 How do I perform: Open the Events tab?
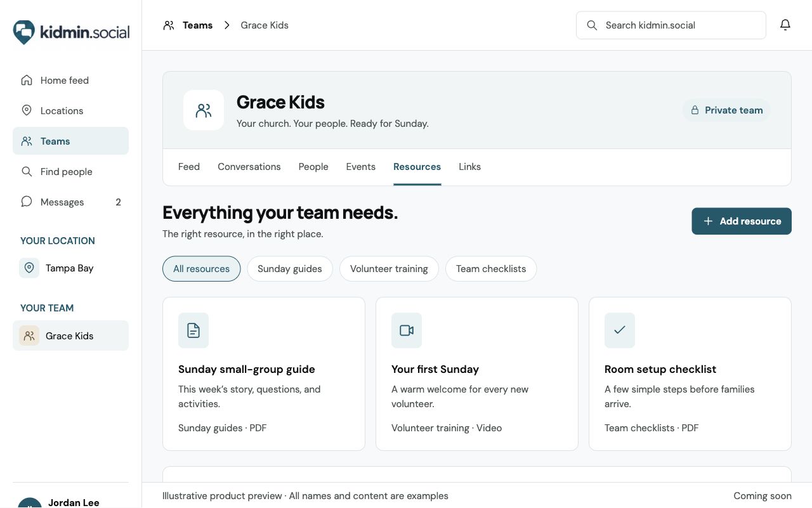point(361,167)
